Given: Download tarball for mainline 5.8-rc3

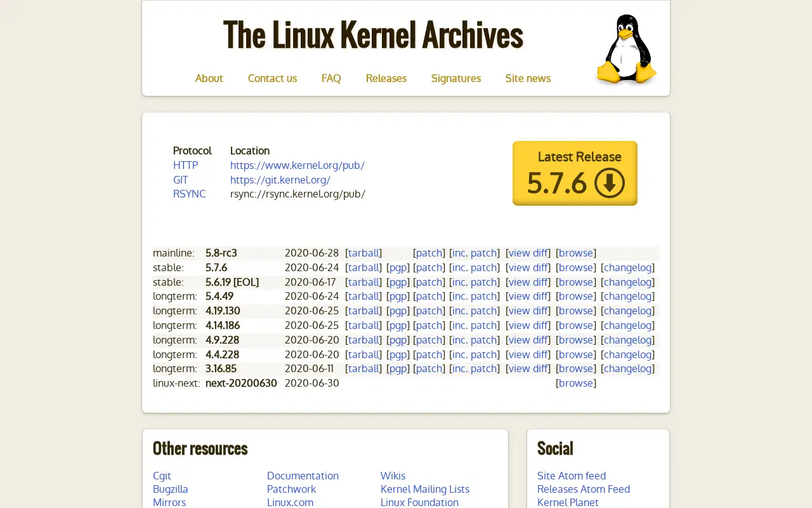Looking at the screenshot, I should [363, 253].
